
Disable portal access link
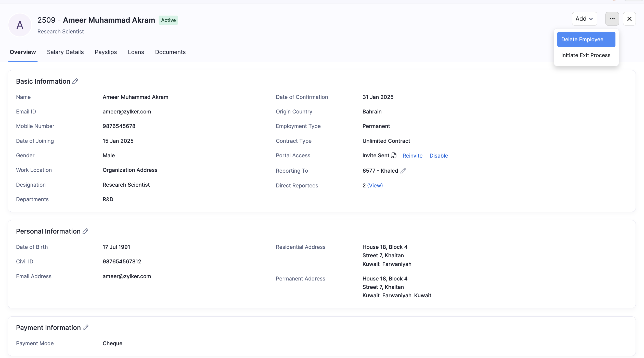click(439, 156)
